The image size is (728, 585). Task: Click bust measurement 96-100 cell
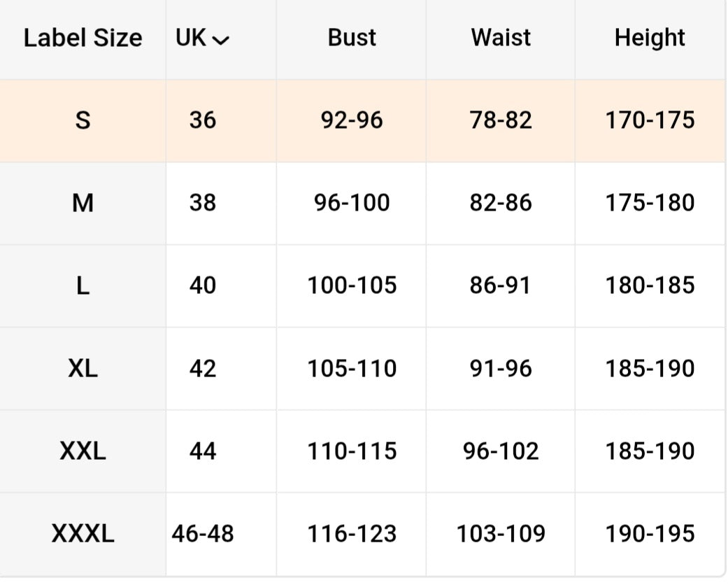point(352,203)
